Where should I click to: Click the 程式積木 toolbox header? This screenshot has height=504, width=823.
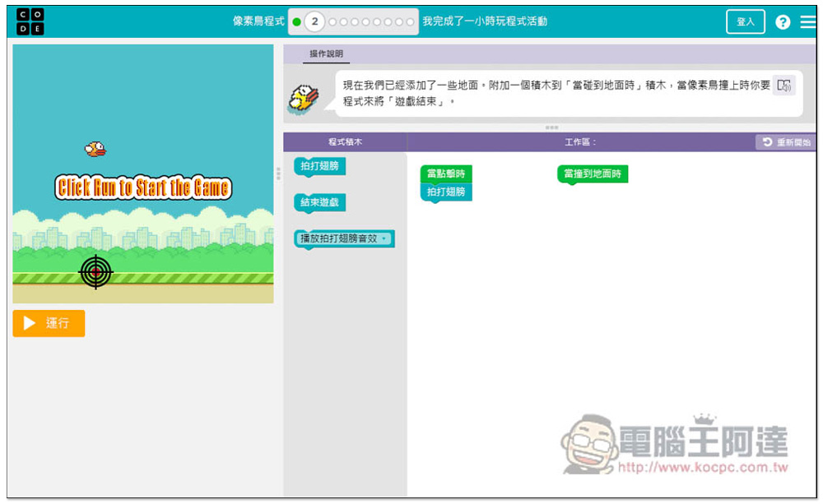click(x=345, y=142)
